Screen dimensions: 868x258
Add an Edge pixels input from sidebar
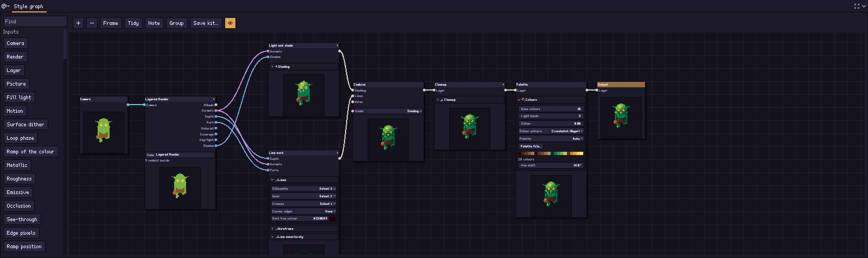21,233
